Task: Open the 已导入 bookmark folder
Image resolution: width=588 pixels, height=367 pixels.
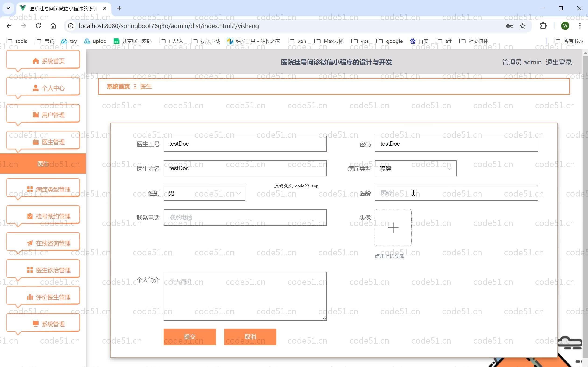Action: 171,41
